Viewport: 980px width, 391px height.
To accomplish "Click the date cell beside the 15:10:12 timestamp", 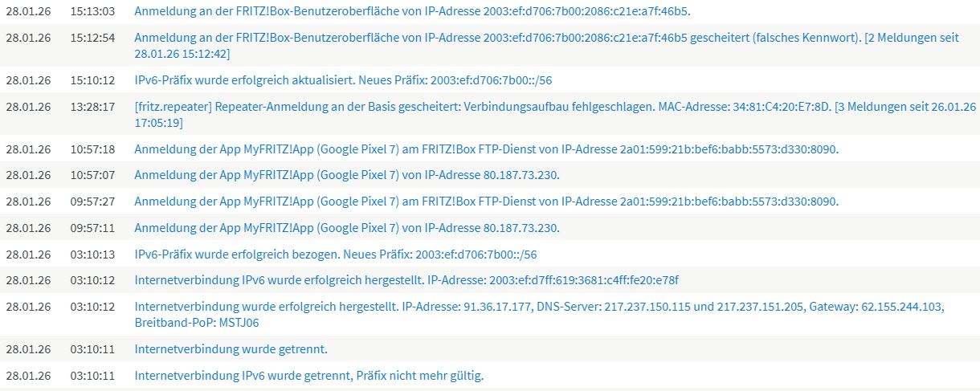I will (28, 80).
